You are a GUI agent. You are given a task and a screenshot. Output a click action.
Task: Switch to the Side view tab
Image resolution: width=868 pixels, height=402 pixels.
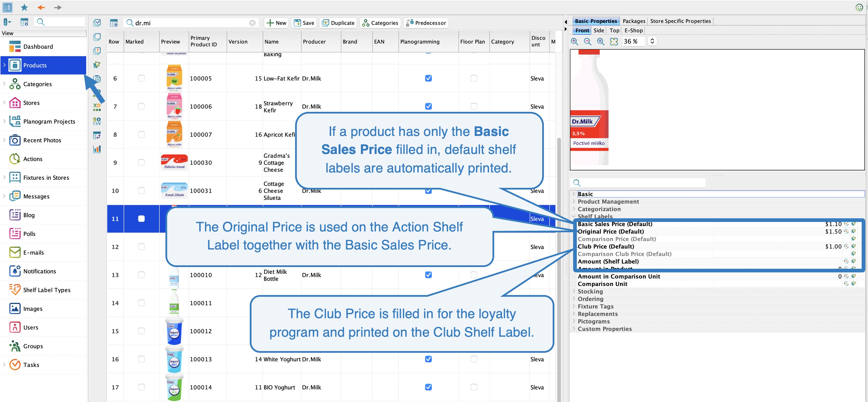click(x=599, y=30)
